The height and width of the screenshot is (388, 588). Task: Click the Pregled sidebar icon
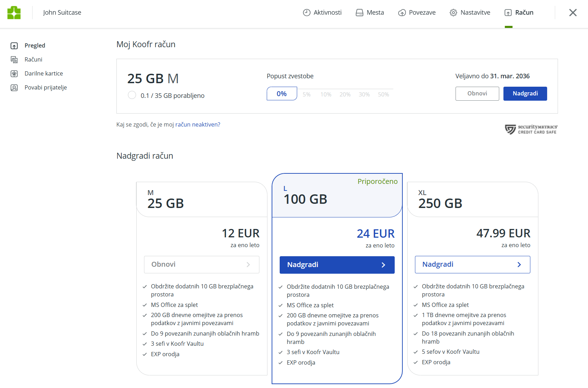coord(14,45)
